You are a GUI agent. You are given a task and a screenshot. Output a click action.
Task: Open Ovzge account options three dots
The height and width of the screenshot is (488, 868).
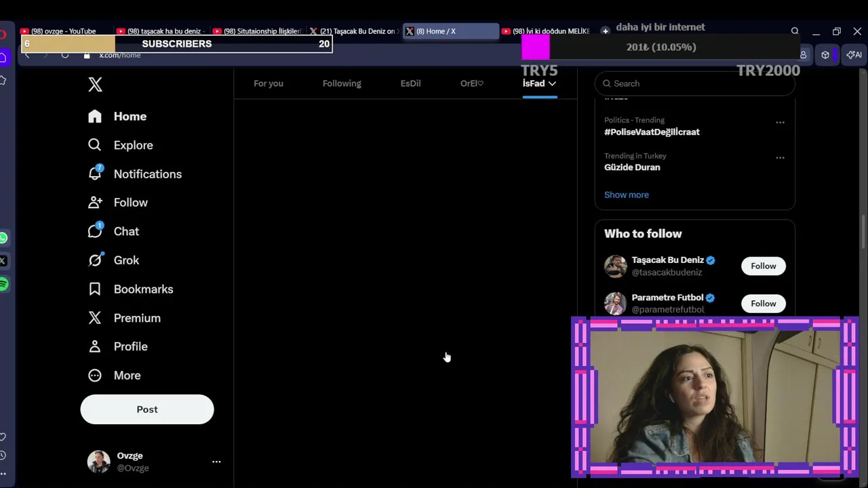[x=216, y=462]
